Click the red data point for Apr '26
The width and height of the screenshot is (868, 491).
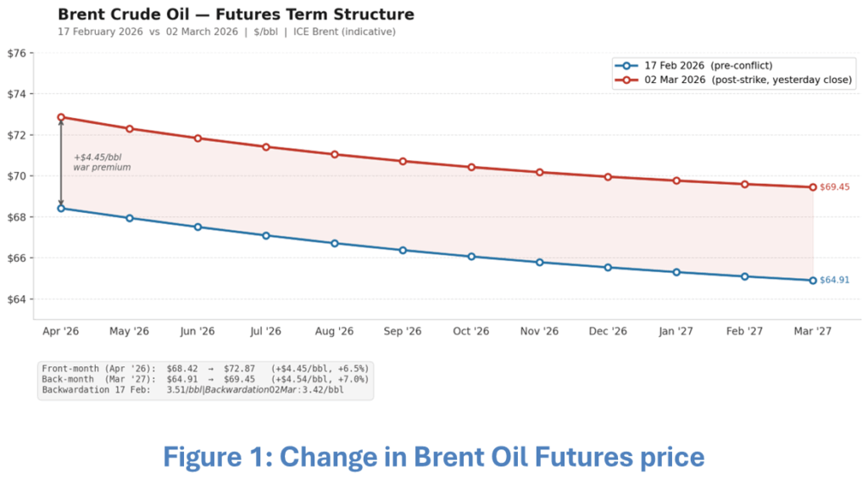click(x=61, y=117)
